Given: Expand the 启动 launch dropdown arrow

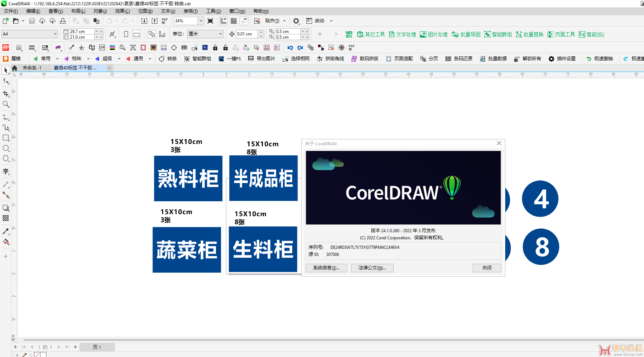Looking at the screenshot, I should click(x=331, y=21).
